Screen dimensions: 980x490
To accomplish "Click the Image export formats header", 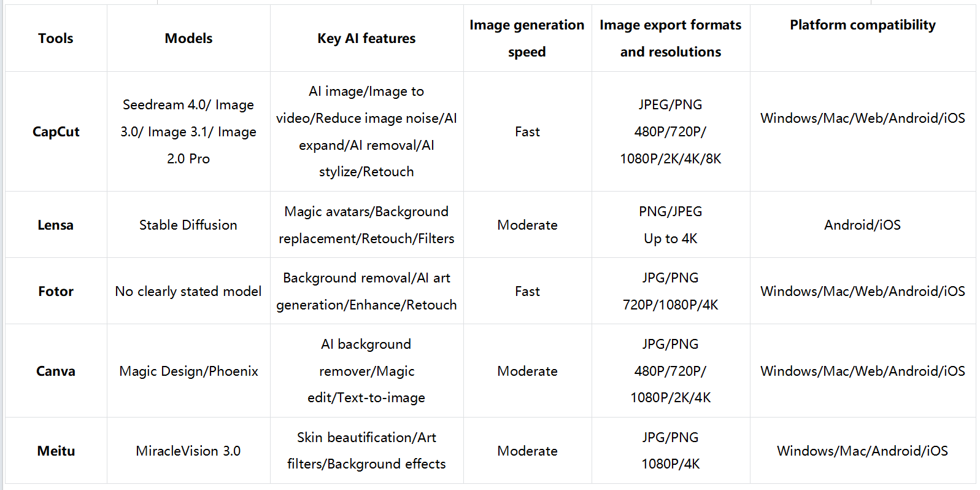I will point(670,39).
